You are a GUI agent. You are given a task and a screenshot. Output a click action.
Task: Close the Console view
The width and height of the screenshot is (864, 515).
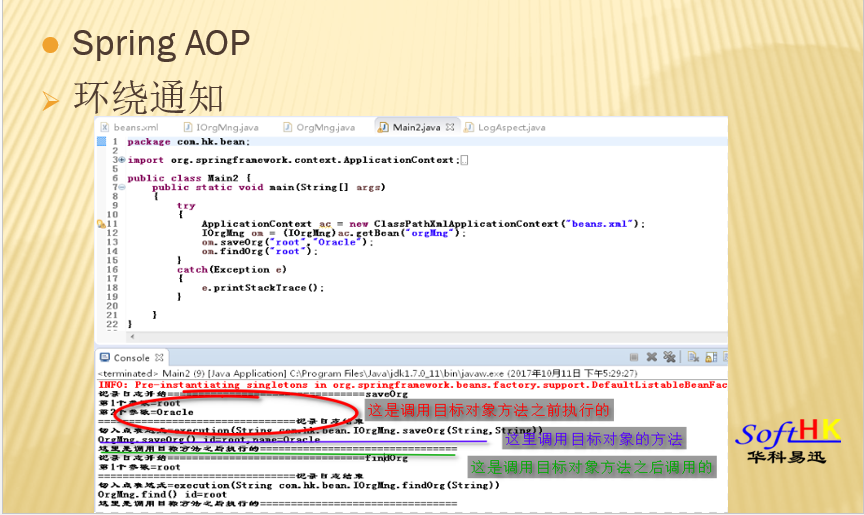tap(159, 357)
